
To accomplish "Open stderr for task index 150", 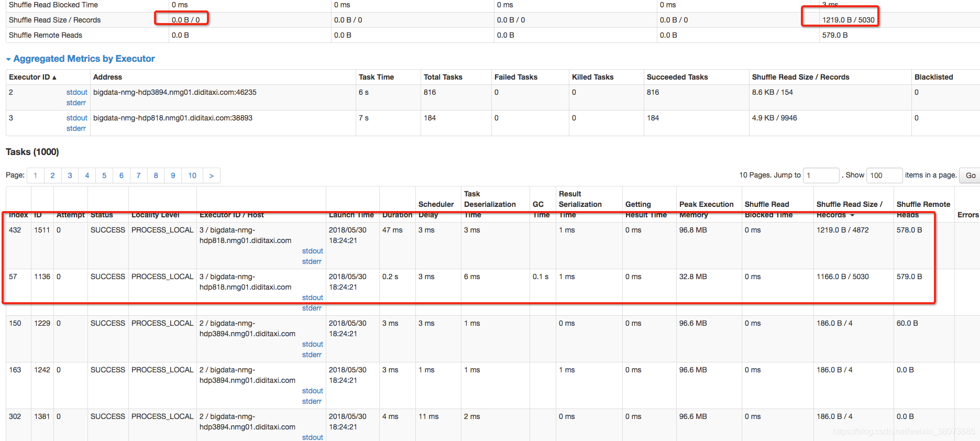I will point(312,355).
